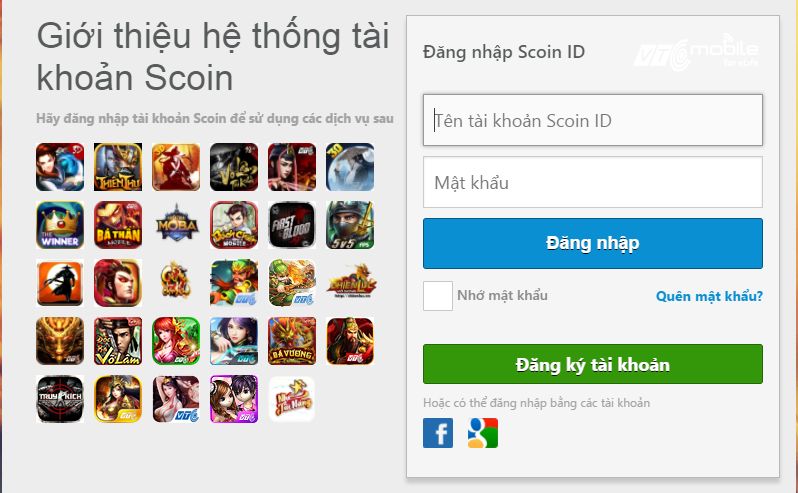Open the Nhí Tài Năng game icon
Screen dimensions: 798x493
[292, 399]
